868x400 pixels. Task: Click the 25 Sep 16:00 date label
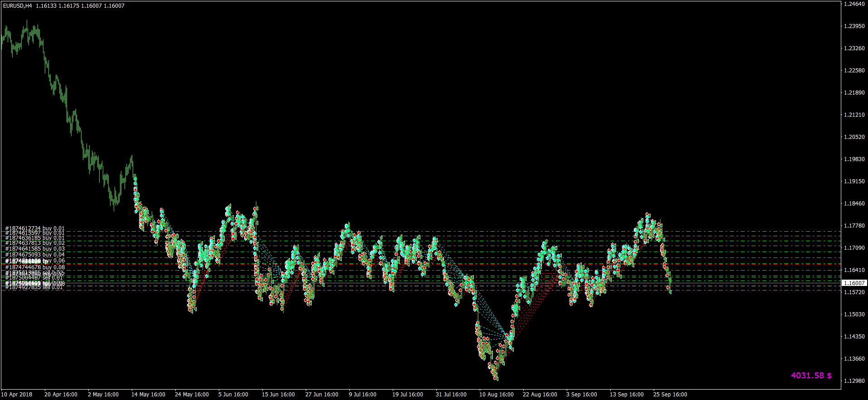[x=670, y=395]
